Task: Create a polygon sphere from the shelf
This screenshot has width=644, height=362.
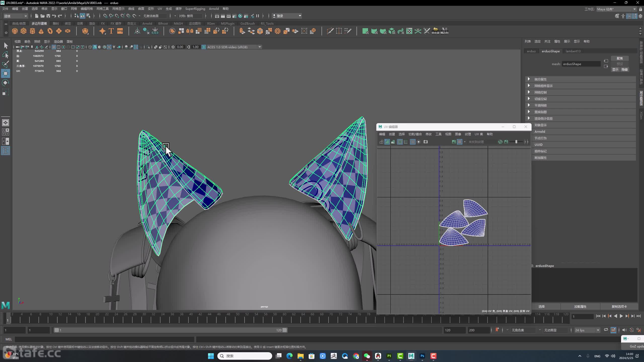Action: (15, 31)
